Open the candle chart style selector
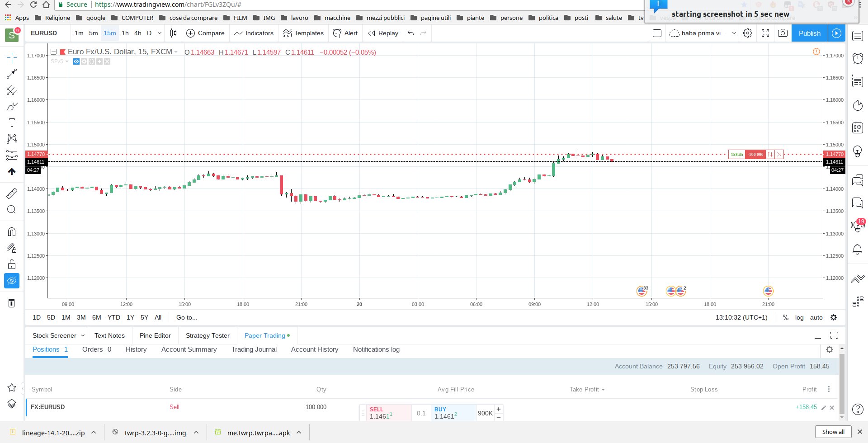The image size is (868, 443). click(x=173, y=33)
